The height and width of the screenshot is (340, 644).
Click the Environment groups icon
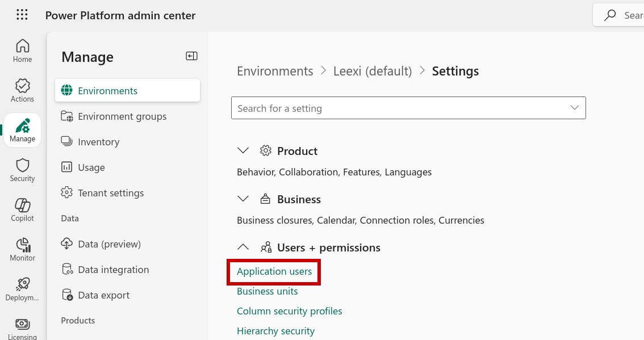[x=66, y=116]
